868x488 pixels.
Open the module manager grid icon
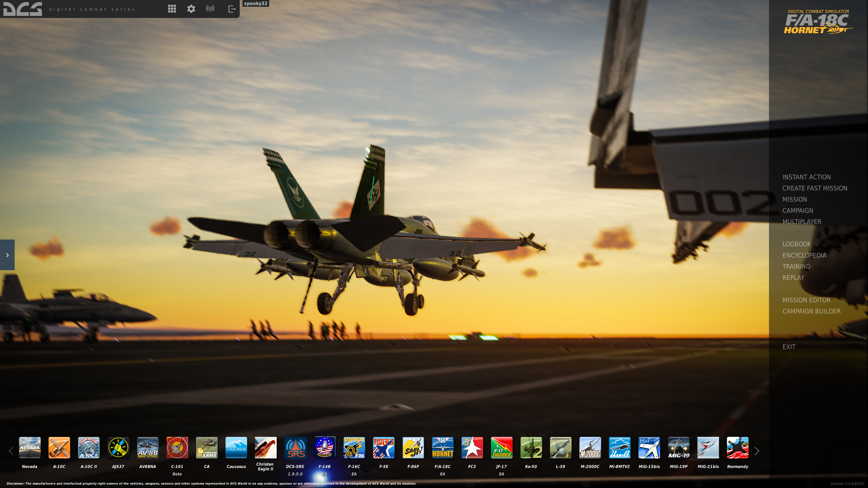172,9
